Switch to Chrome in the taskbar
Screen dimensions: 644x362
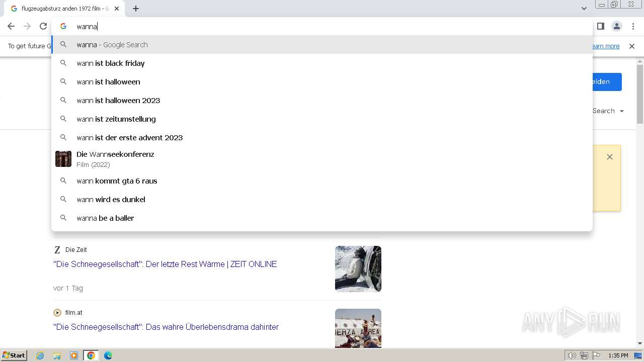pos(91,355)
